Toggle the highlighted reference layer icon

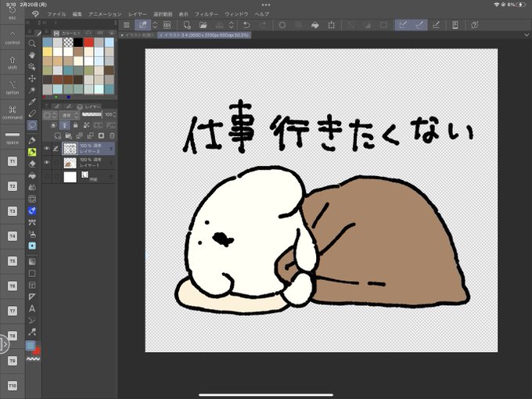[64, 125]
